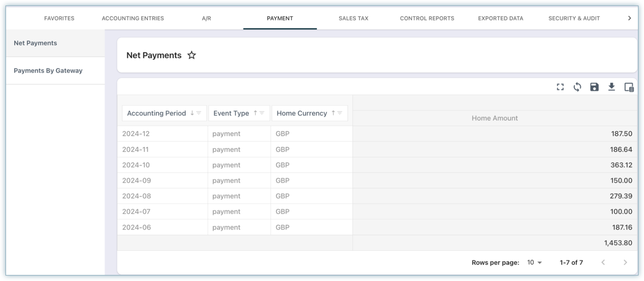Toggle Home Currency sort arrow
The image size is (644, 281).
(x=333, y=113)
